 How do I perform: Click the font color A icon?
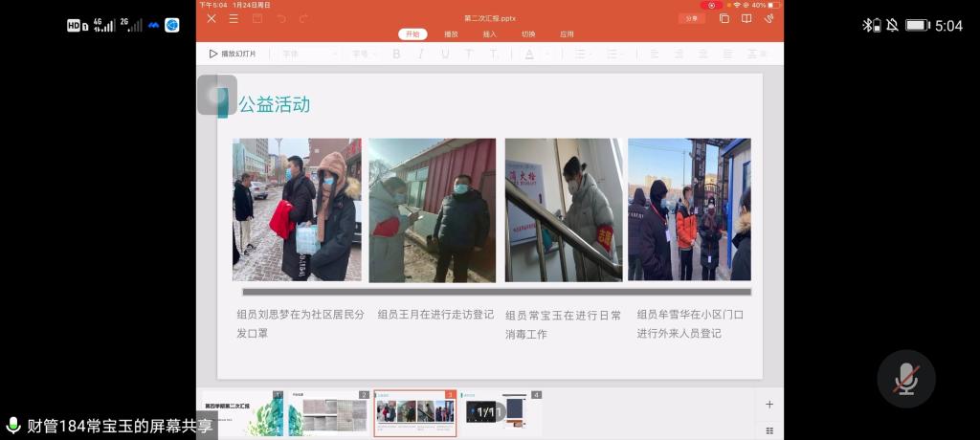pos(529,55)
